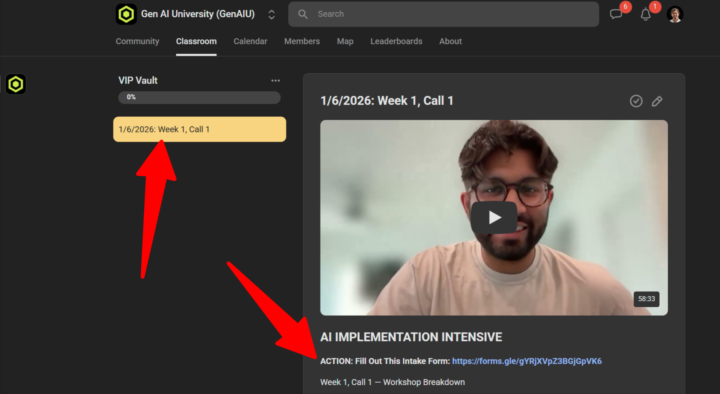Click the hexagon icon in left sidebar
This screenshot has width=720, height=394.
point(16,84)
